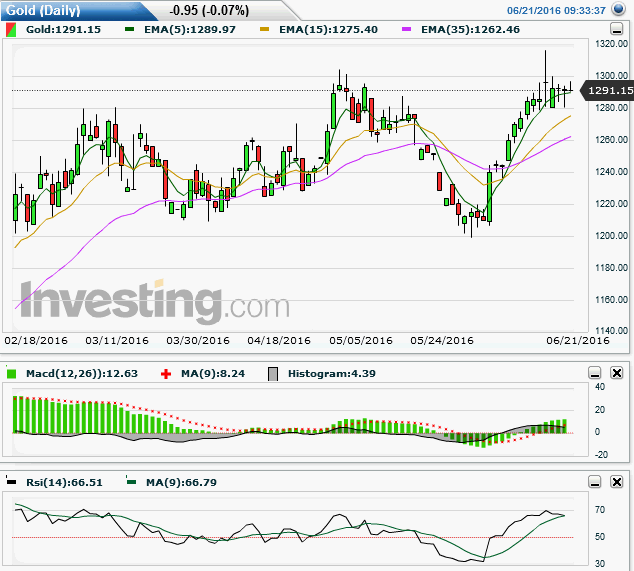Click the EMA(15):1275.40 label
This screenshot has height=571, width=634.
(328, 30)
